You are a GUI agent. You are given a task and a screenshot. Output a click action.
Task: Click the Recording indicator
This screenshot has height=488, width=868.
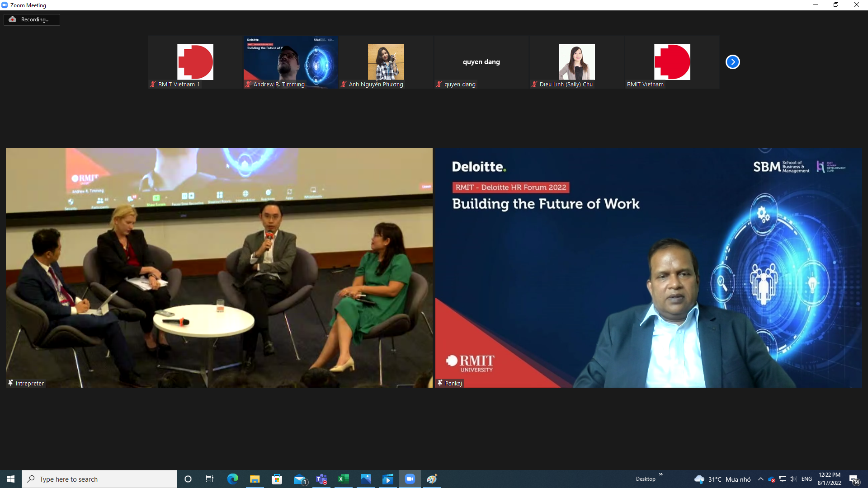coord(32,19)
